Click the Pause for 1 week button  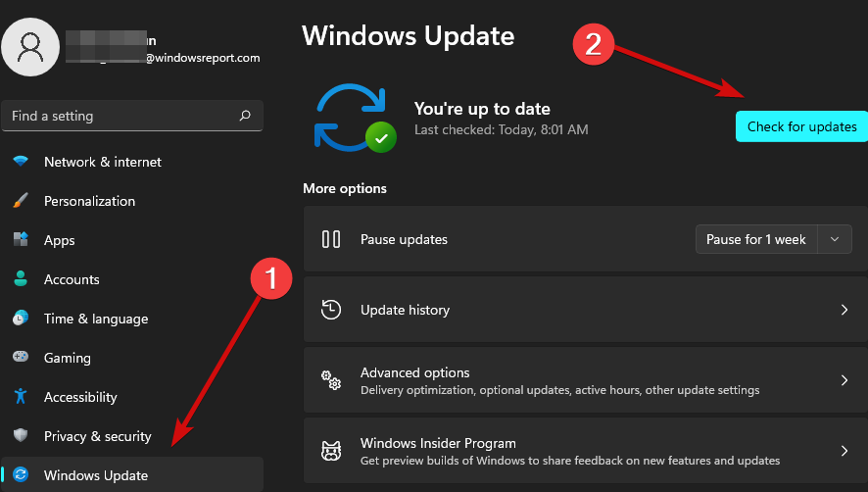pyautogui.click(x=756, y=239)
